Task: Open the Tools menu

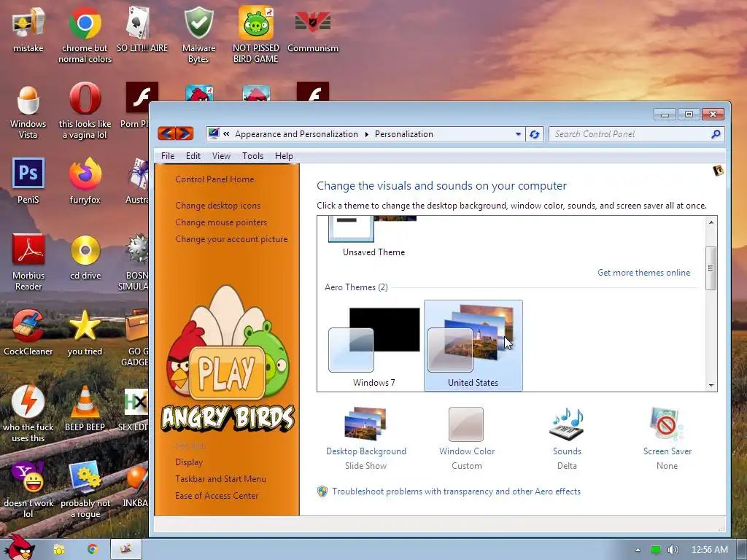Action: (x=252, y=156)
